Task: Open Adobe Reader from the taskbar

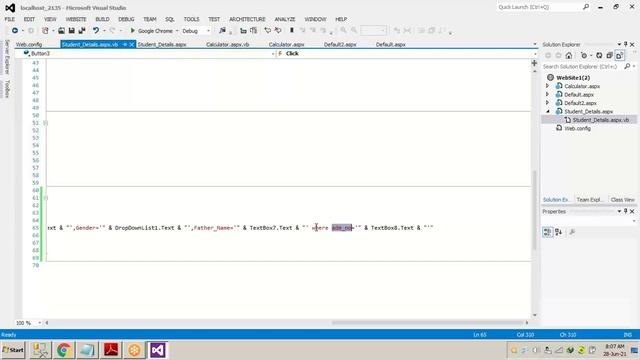Action: (111, 350)
